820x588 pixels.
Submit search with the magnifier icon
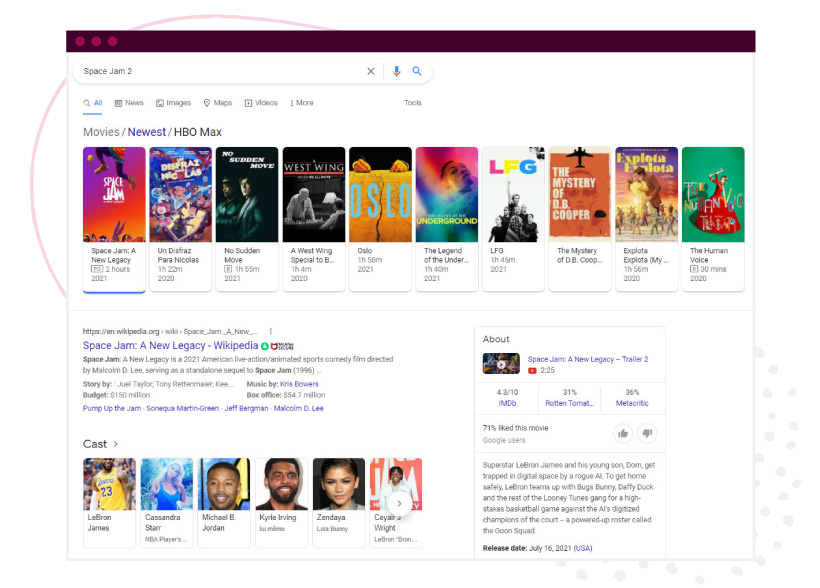[417, 71]
